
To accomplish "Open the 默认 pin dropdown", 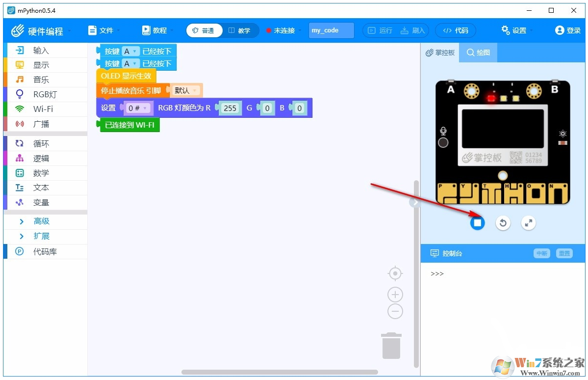I will 185,90.
